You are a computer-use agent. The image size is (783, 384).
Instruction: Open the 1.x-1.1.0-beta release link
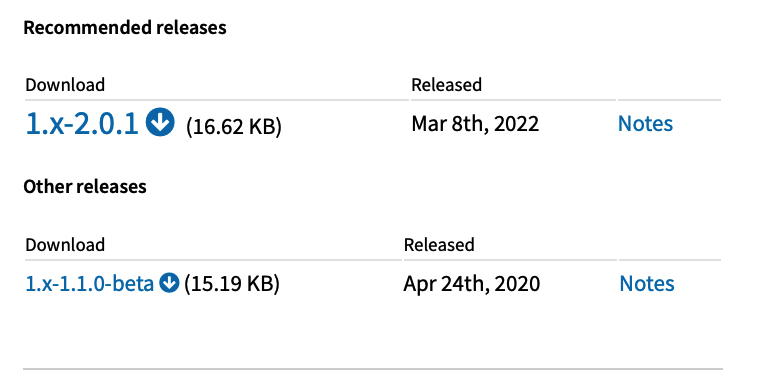pos(89,284)
